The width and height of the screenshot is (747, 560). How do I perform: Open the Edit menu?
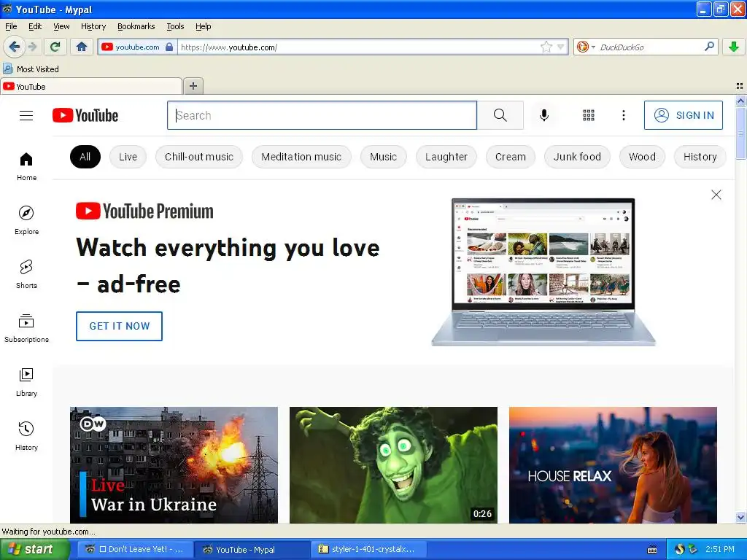35,26
